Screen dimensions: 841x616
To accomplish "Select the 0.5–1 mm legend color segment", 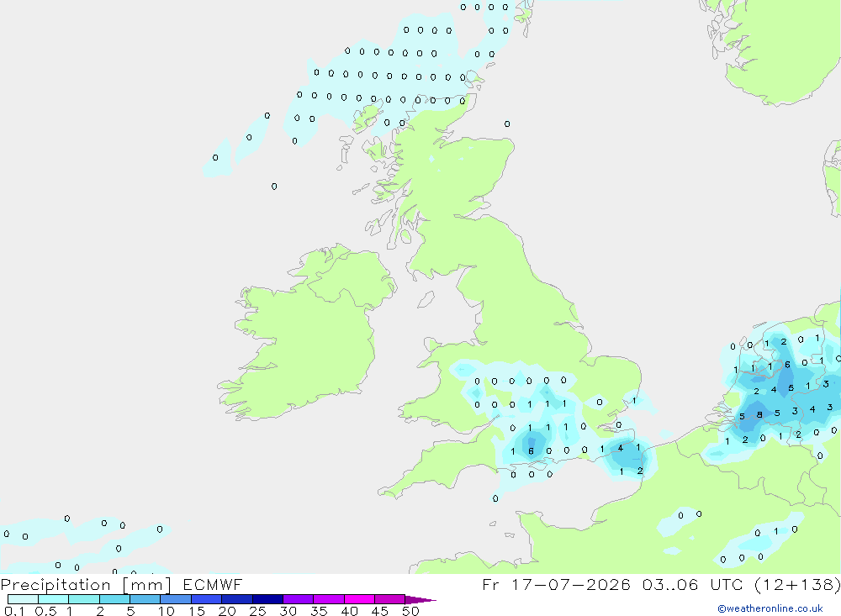I will pyautogui.click(x=53, y=599).
